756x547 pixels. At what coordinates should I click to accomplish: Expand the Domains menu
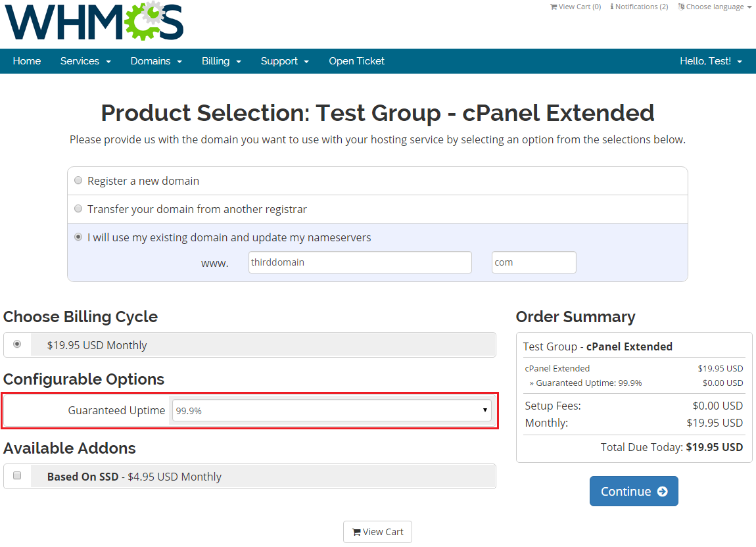(156, 61)
